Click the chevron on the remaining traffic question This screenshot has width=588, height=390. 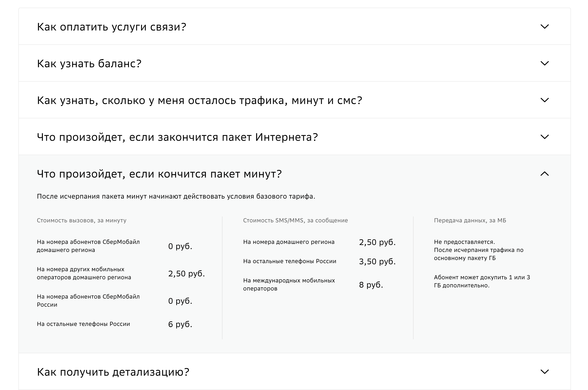545,100
